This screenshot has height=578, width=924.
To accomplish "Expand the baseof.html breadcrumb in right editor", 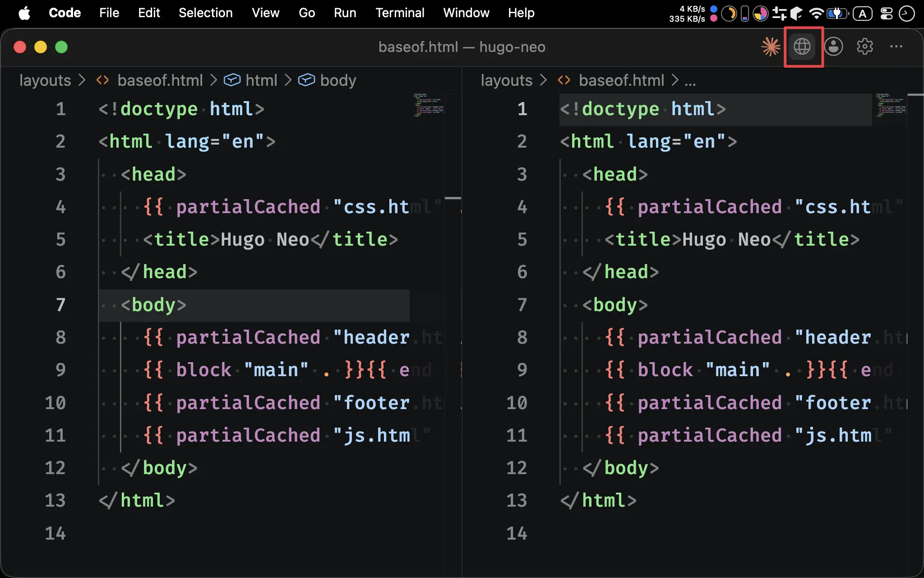I will [x=621, y=80].
